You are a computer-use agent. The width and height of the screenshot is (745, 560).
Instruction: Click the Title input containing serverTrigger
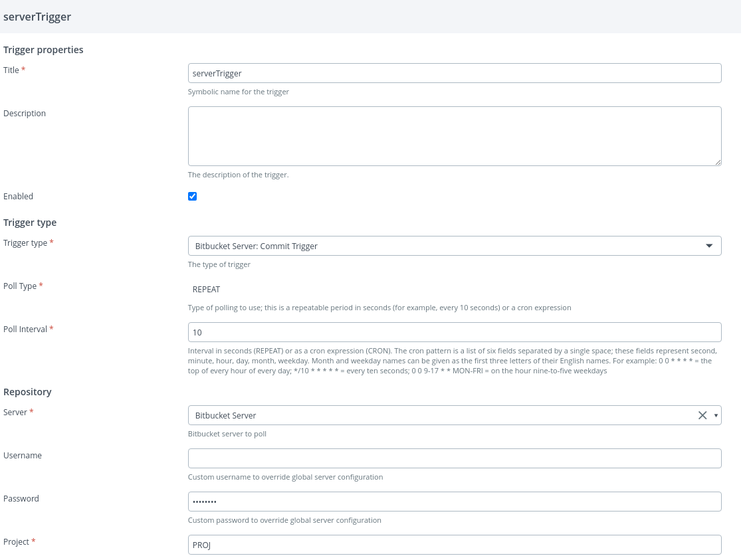point(455,73)
